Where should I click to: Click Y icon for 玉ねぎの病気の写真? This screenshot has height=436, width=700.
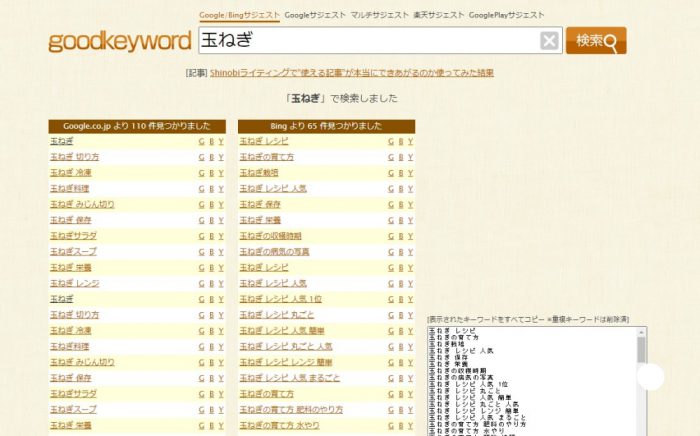410,252
